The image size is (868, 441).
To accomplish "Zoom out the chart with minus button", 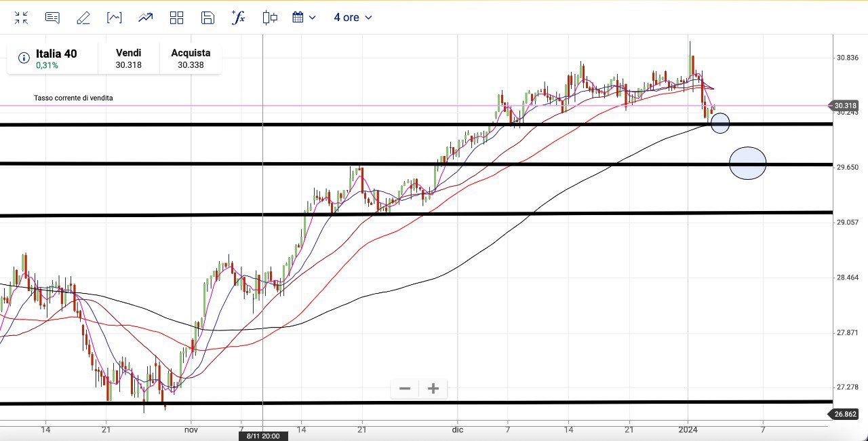I will click(x=405, y=389).
